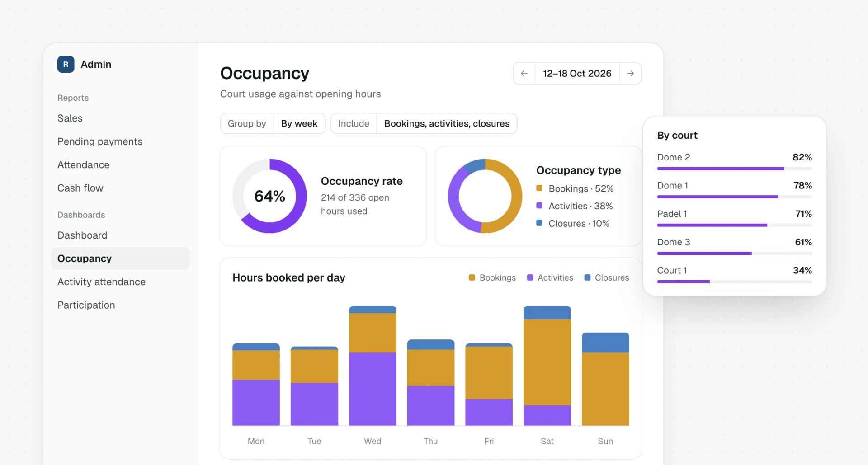Click the Mon bar in chart

(x=256, y=384)
